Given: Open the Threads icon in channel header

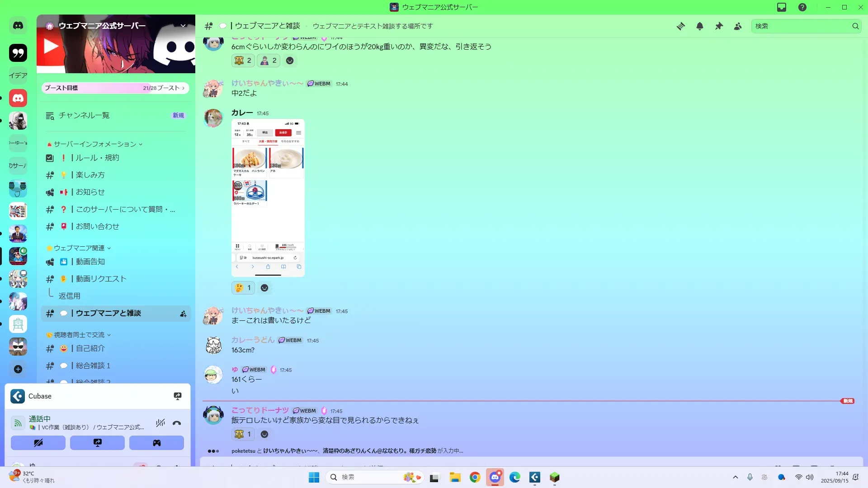Looking at the screenshot, I should pos(680,26).
